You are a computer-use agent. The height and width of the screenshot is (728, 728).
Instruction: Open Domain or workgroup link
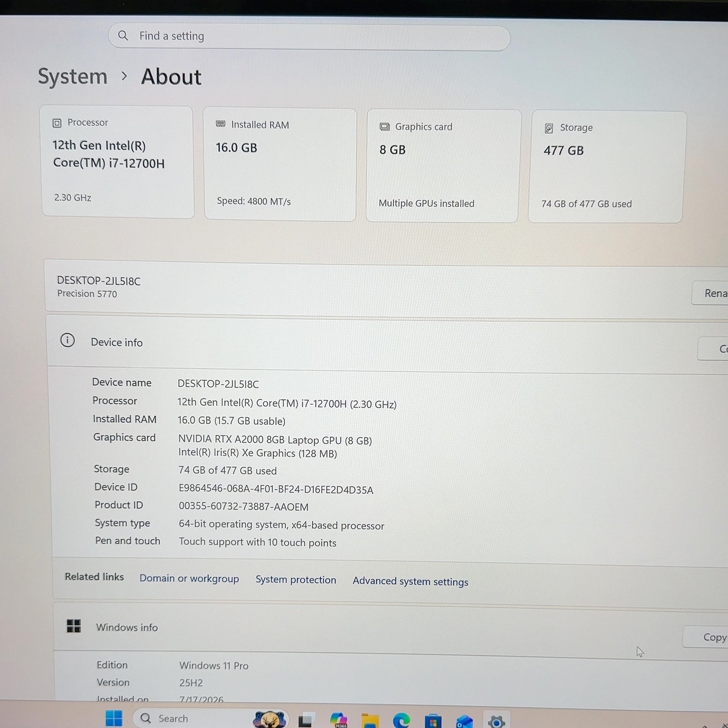tap(189, 579)
